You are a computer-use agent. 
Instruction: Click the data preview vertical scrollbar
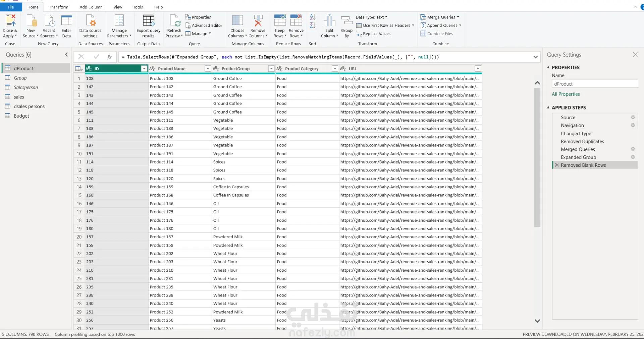click(x=537, y=157)
